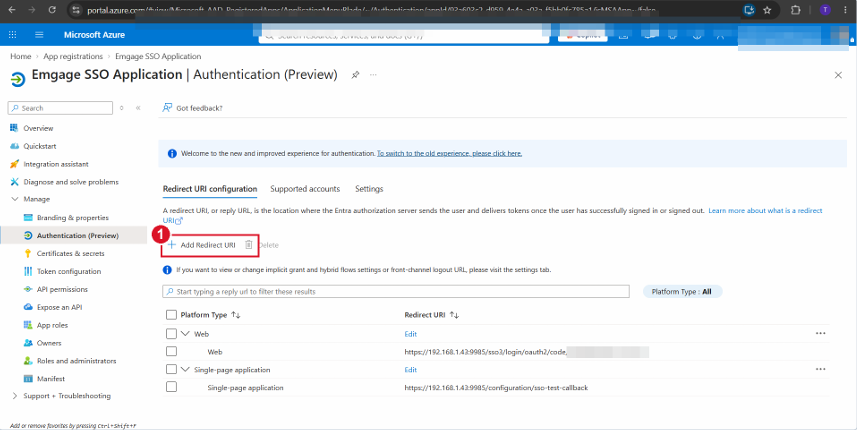The image size is (857, 430).
Task: Check the Web redirect URI row checkbox
Action: pyautogui.click(x=171, y=351)
